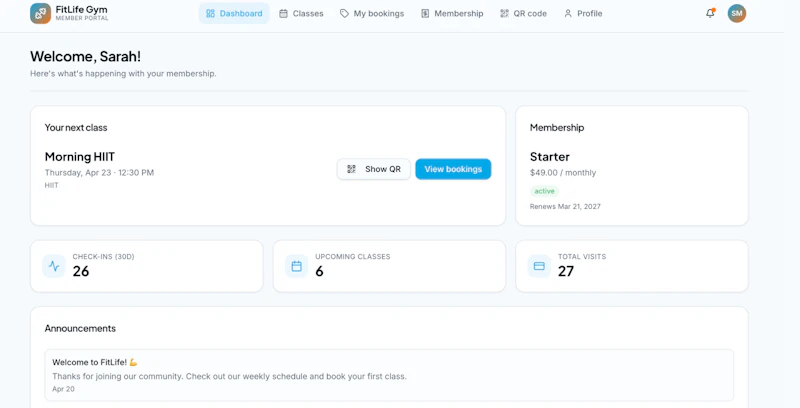This screenshot has width=800, height=408.
Task: Click the Renews Mar 21, 2027 text
Action: click(565, 207)
